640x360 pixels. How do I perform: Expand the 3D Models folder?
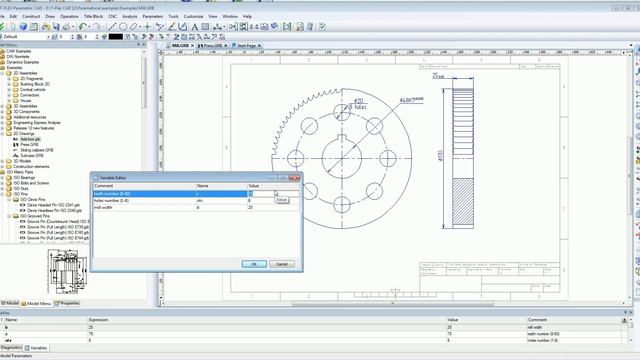pos(2,161)
